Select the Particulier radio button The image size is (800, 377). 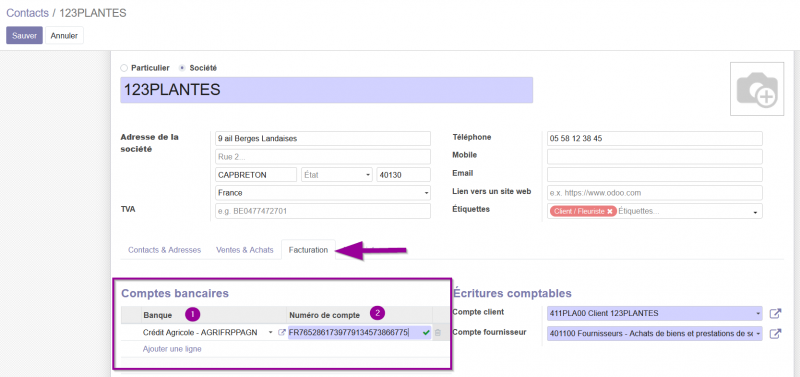point(124,67)
